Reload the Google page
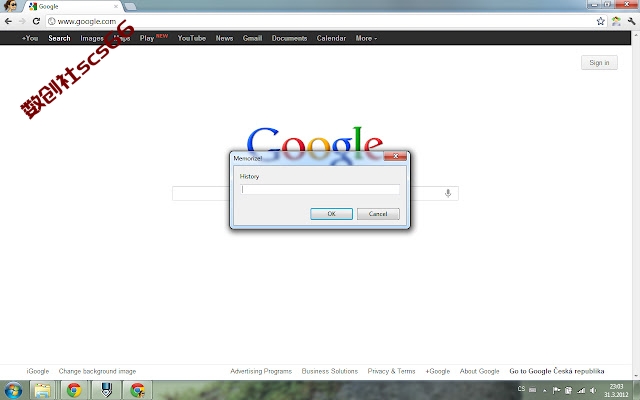 (36, 21)
